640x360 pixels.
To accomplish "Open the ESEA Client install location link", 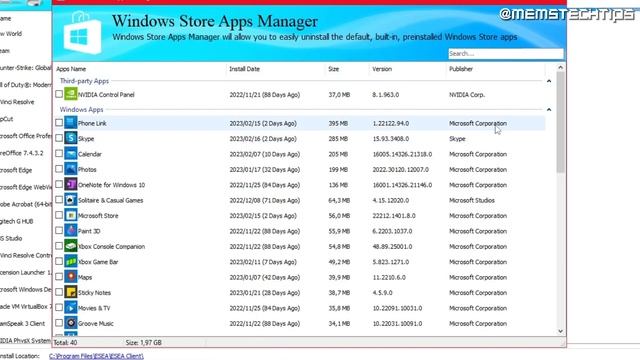I will coord(96,356).
